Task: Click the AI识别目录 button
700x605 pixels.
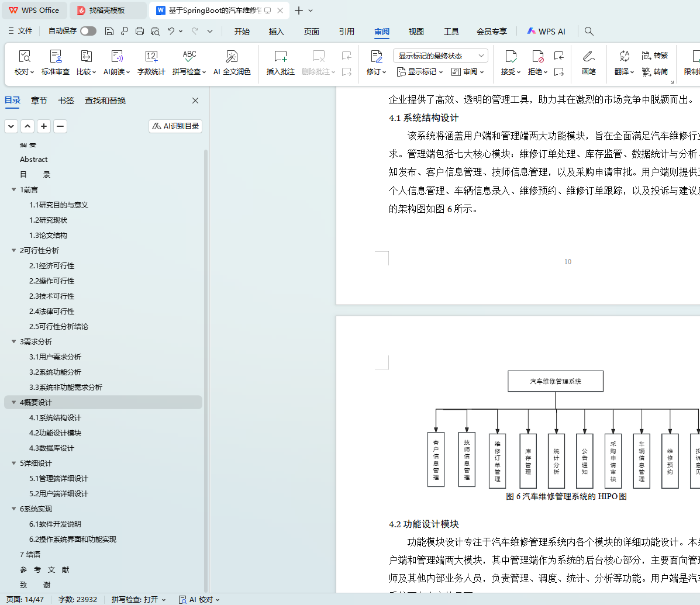Action: (x=175, y=126)
